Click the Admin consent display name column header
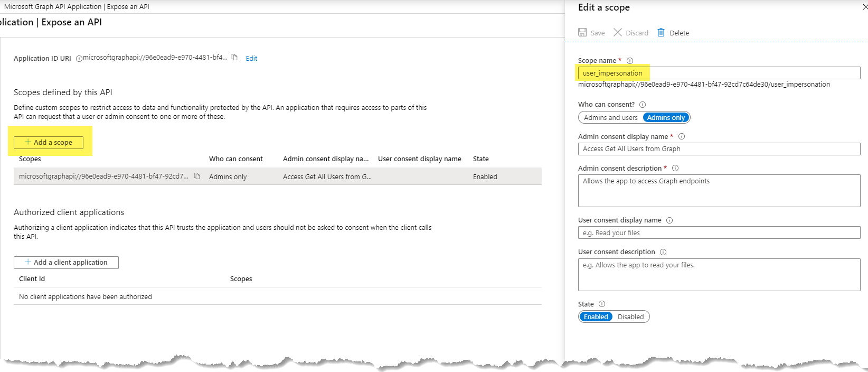Viewport: 868px width, 372px height. 326,159
